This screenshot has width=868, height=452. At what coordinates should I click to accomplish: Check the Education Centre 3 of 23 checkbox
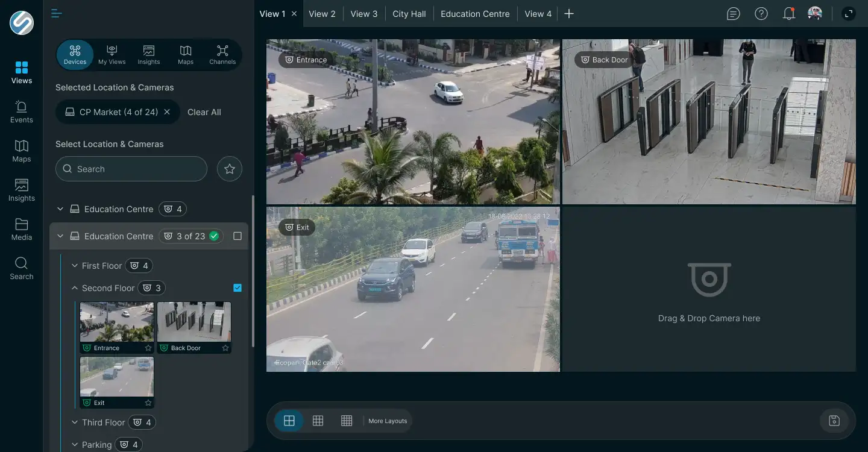coord(237,236)
